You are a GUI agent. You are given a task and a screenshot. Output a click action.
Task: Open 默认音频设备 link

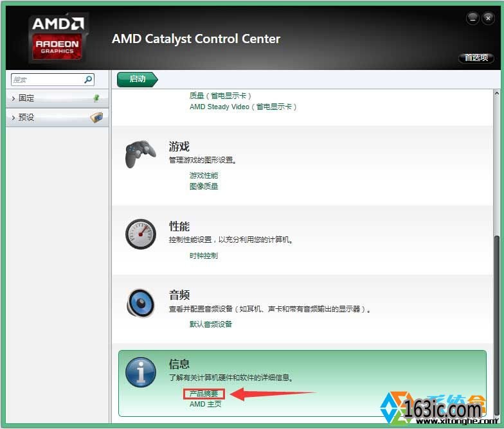[x=211, y=324]
